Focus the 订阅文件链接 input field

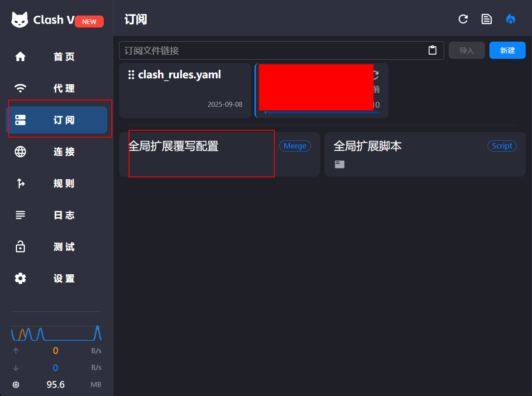[x=273, y=51]
